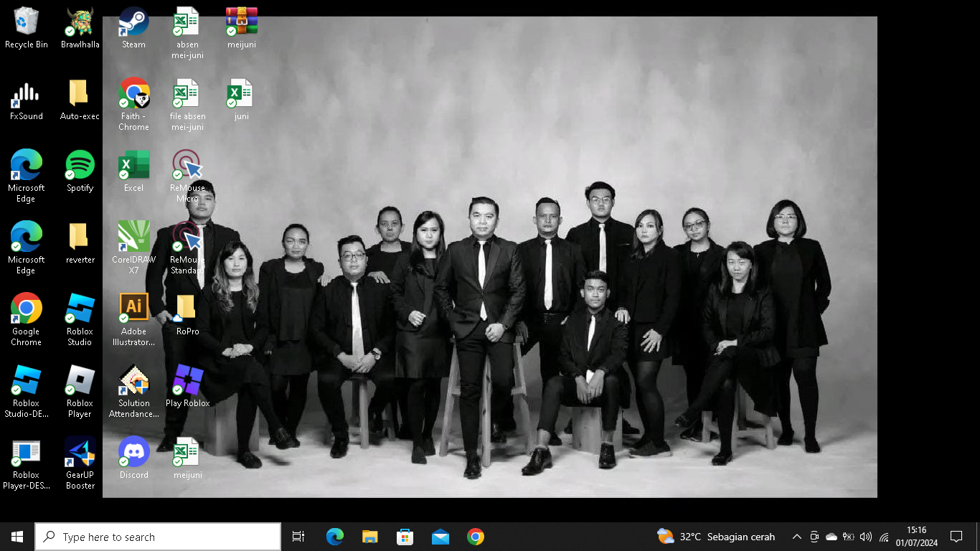The width and height of the screenshot is (980, 551).
Task: Expand the hidden system tray icons
Action: pyautogui.click(x=796, y=537)
